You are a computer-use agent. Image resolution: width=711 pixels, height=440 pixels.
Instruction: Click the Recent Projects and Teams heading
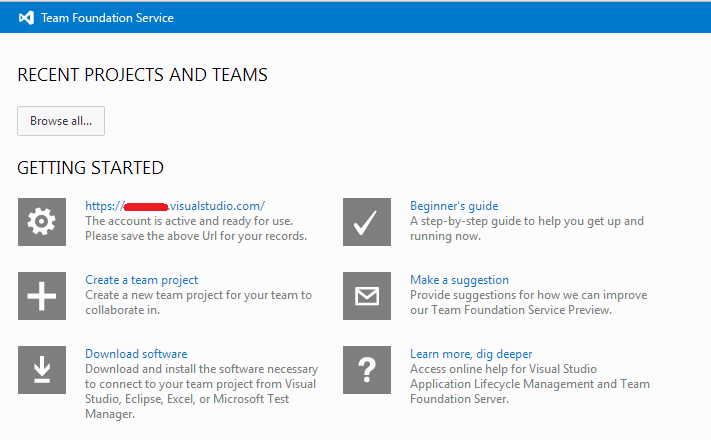click(142, 75)
